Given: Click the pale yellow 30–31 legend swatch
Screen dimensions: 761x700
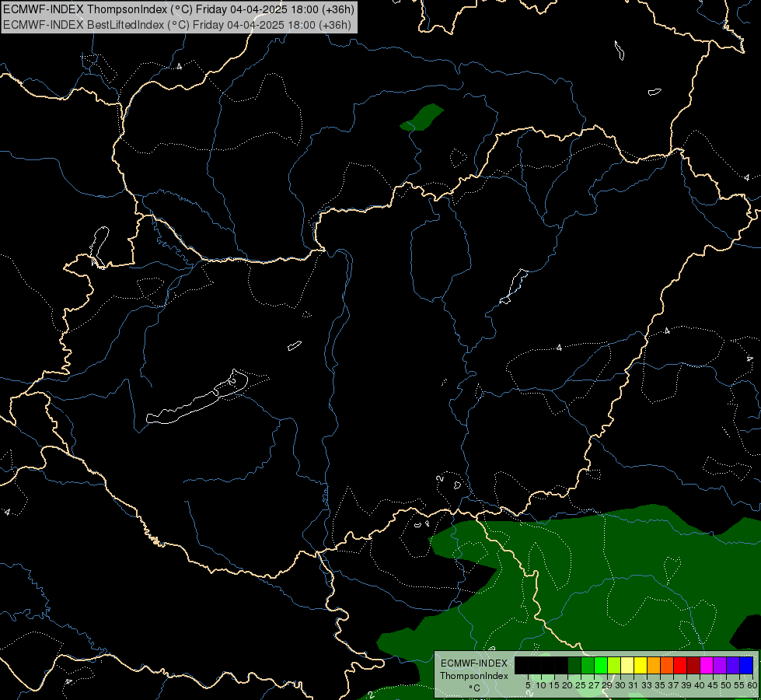Looking at the screenshot, I should click(627, 665).
